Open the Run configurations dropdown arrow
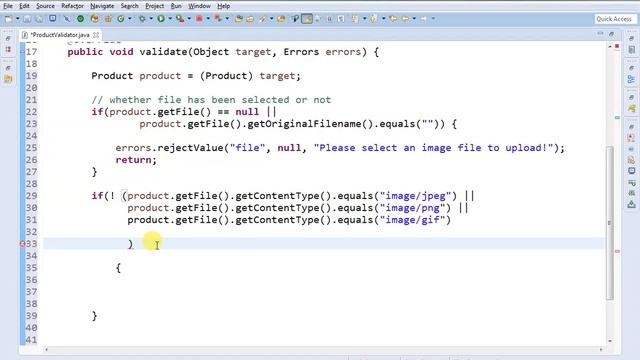 pyautogui.click(x=170, y=19)
